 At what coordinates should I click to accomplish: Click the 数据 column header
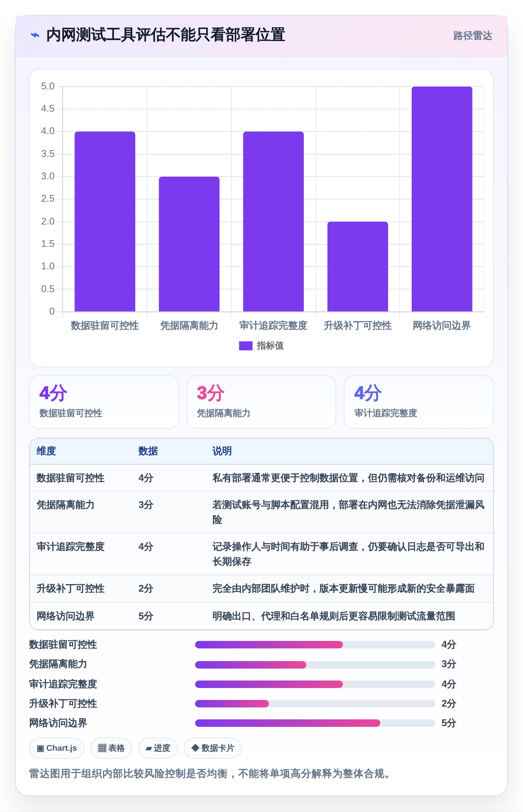(148, 451)
